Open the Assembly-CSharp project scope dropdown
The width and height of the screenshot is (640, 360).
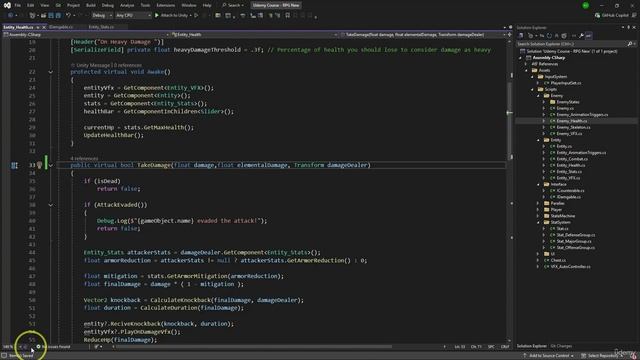(x=86, y=35)
